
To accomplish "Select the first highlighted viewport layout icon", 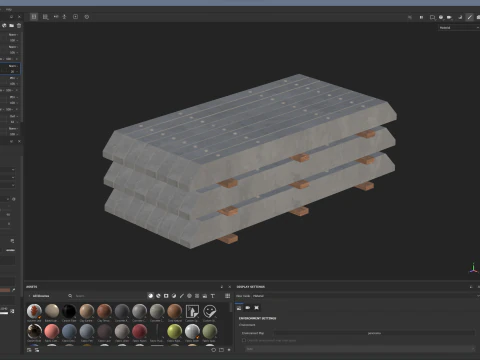I will (34, 17).
